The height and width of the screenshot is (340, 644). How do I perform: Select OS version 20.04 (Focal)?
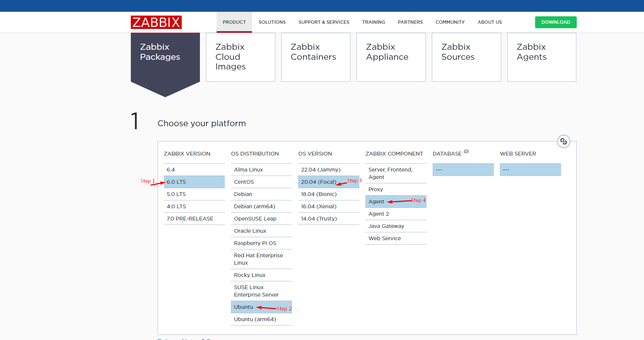329,182
